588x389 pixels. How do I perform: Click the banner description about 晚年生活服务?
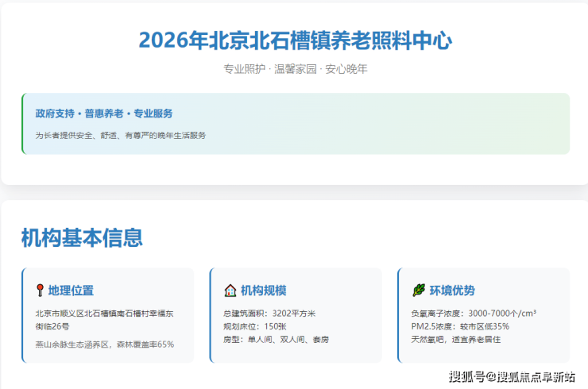(121, 136)
